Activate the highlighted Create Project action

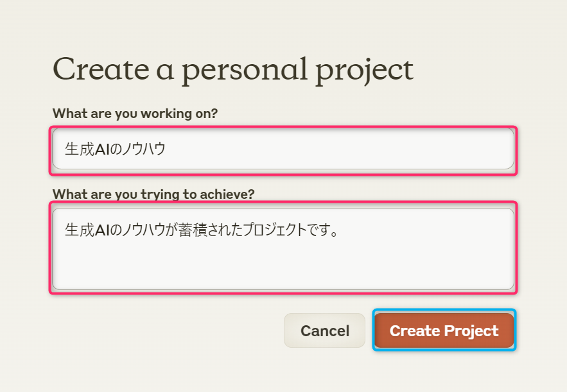click(x=443, y=330)
